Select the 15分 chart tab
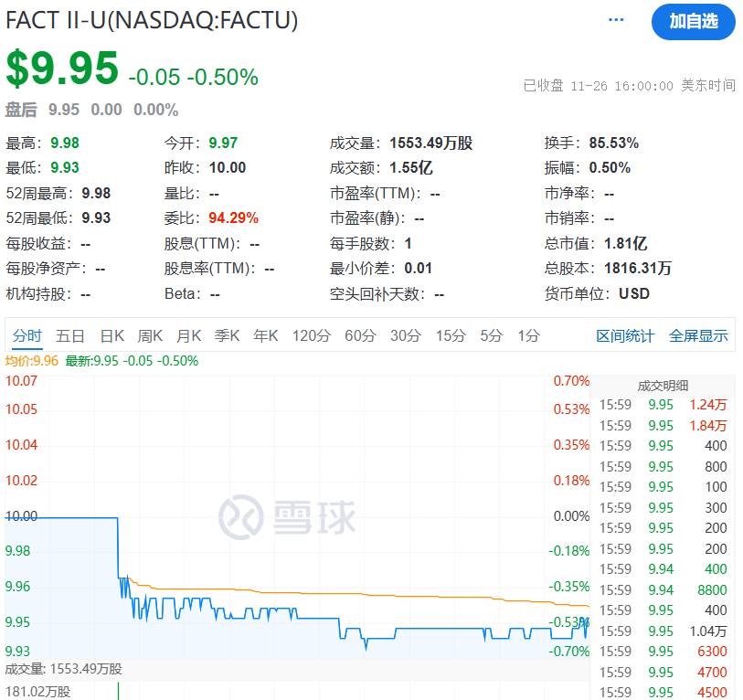 [450, 335]
